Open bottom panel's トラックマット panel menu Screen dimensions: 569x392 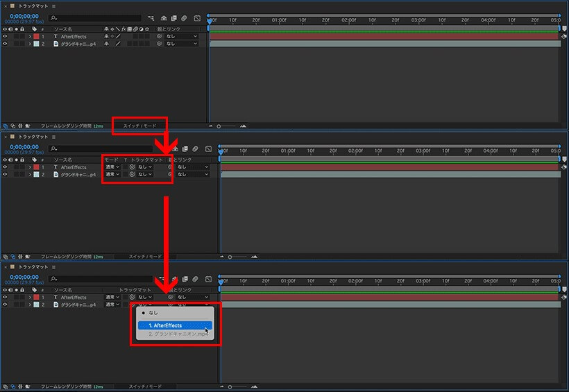tap(53, 267)
